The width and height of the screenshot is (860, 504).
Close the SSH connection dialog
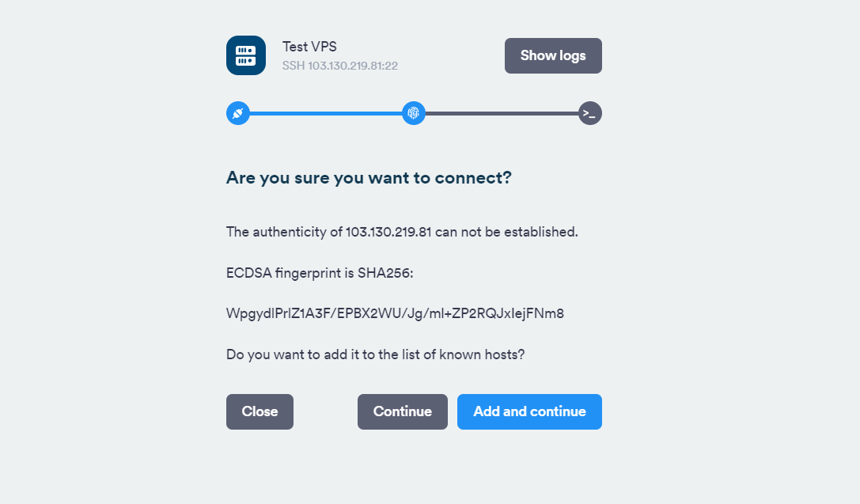point(260,411)
